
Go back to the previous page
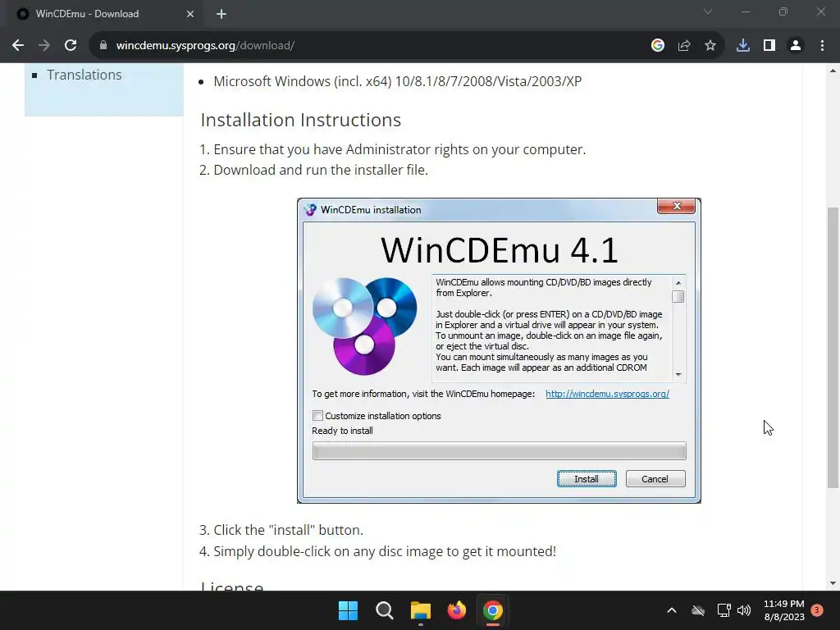pyautogui.click(x=18, y=46)
